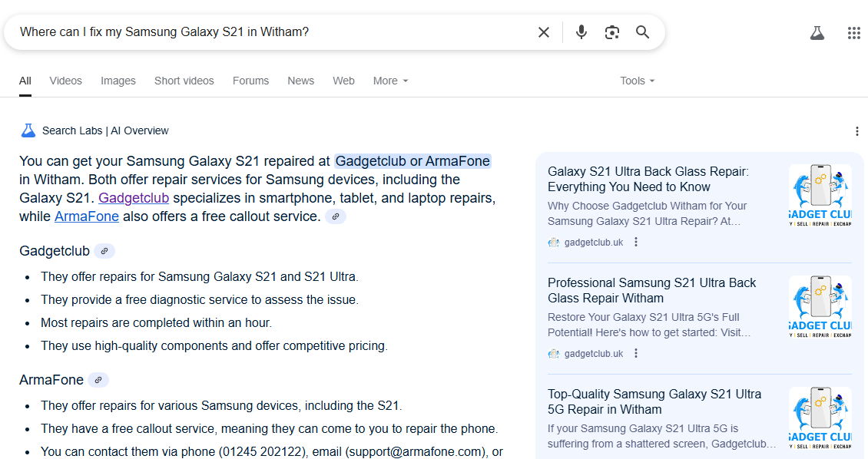This screenshot has height=459, width=868.
Task: Open Google Lens image search icon
Action: coord(611,32)
